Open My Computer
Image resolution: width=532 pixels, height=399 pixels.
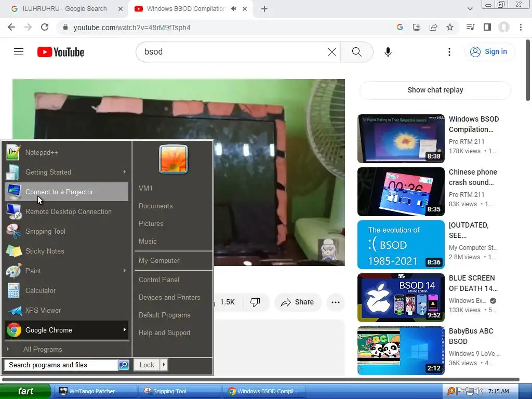[x=159, y=261]
